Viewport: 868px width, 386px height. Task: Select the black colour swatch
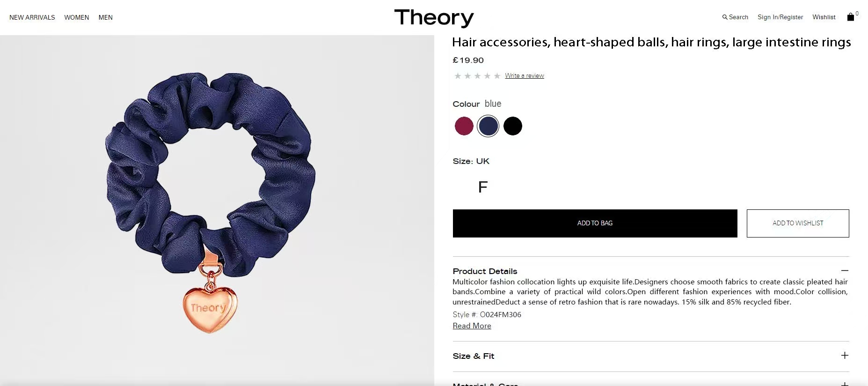tap(513, 126)
